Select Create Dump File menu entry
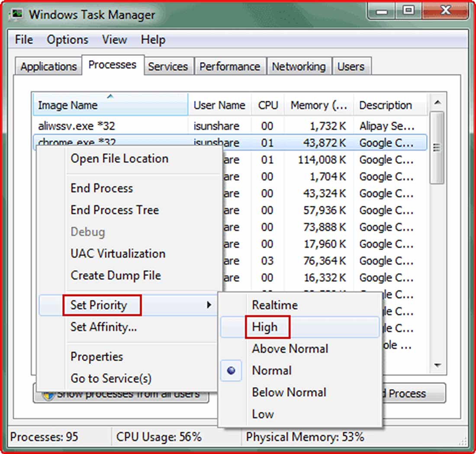Viewport: 476px width, 454px height. 116,275
